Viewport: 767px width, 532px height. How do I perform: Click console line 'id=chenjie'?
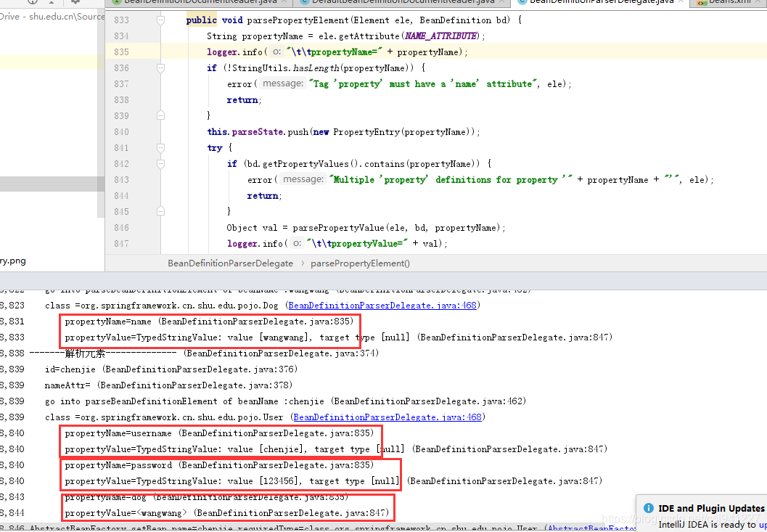(x=171, y=369)
